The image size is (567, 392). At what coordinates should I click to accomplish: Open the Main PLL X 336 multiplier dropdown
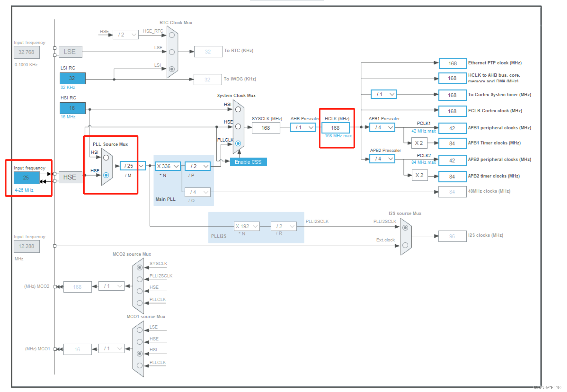(168, 166)
